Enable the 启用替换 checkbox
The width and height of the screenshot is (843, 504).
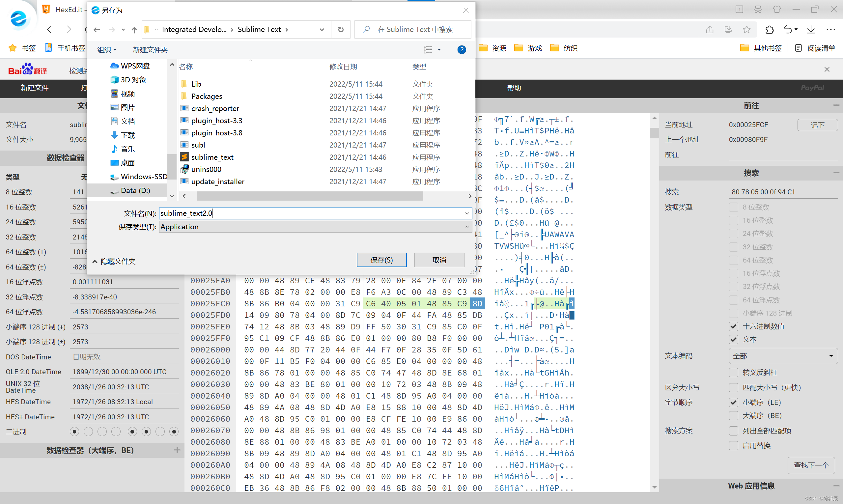(x=734, y=446)
